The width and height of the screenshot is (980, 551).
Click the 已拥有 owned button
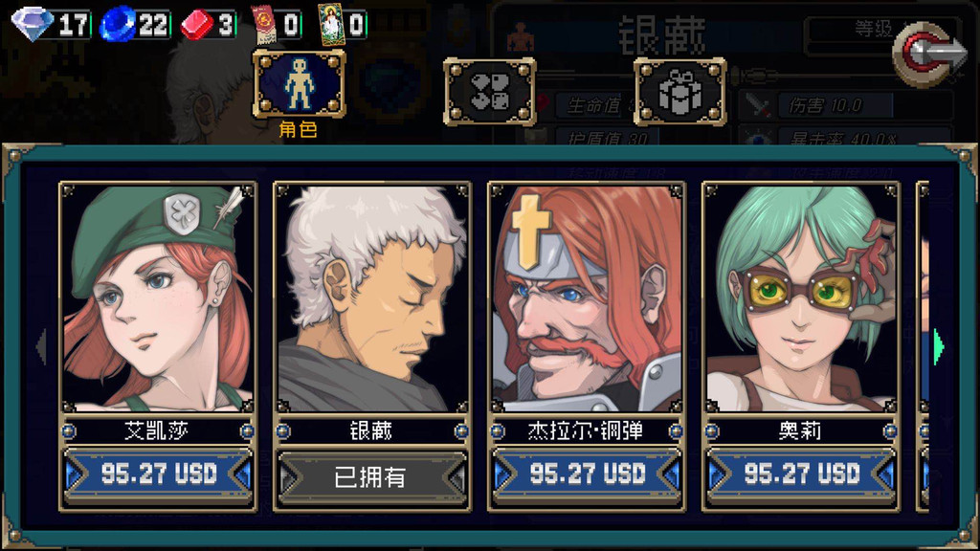(372, 477)
